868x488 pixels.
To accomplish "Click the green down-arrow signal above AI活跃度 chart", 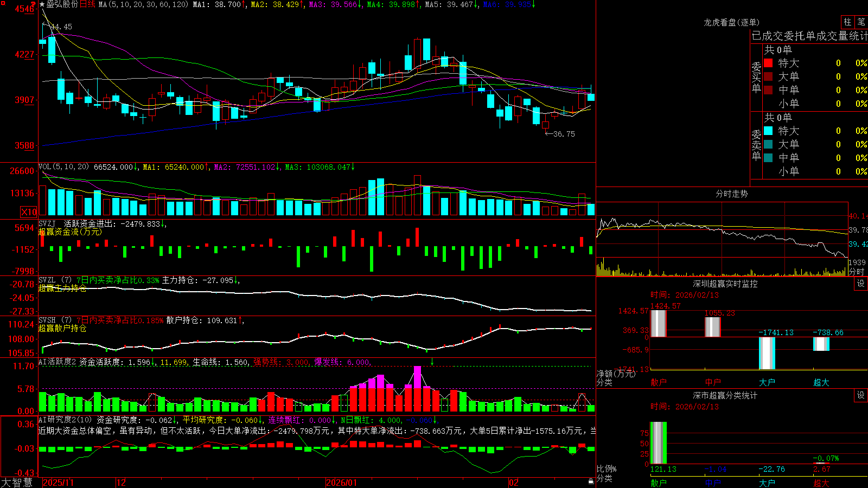I will pyautogui.click(x=432, y=362).
